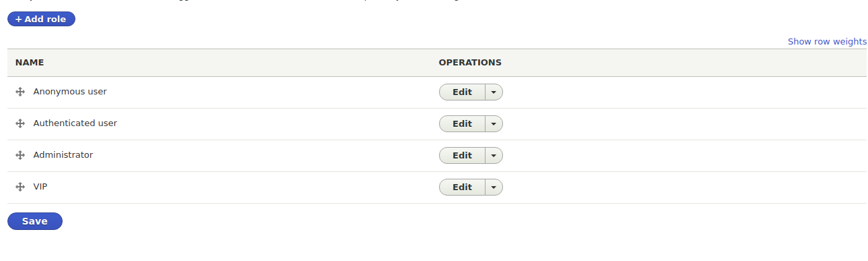868x261 pixels.
Task: Select the Anonymous user role name
Action: click(70, 92)
